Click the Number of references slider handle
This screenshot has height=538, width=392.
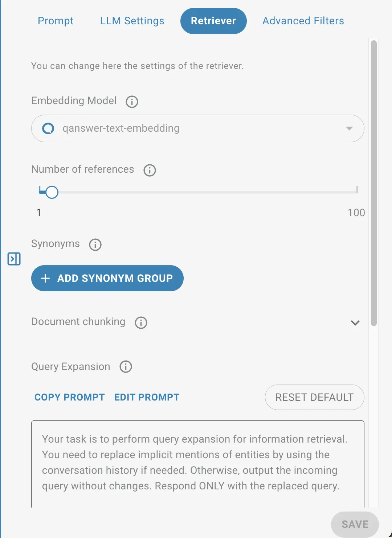pos(52,192)
